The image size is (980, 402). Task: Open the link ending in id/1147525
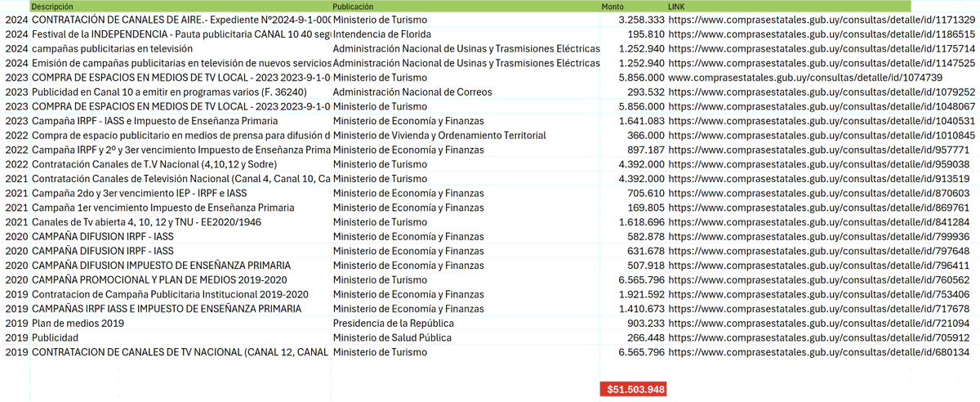click(x=822, y=63)
